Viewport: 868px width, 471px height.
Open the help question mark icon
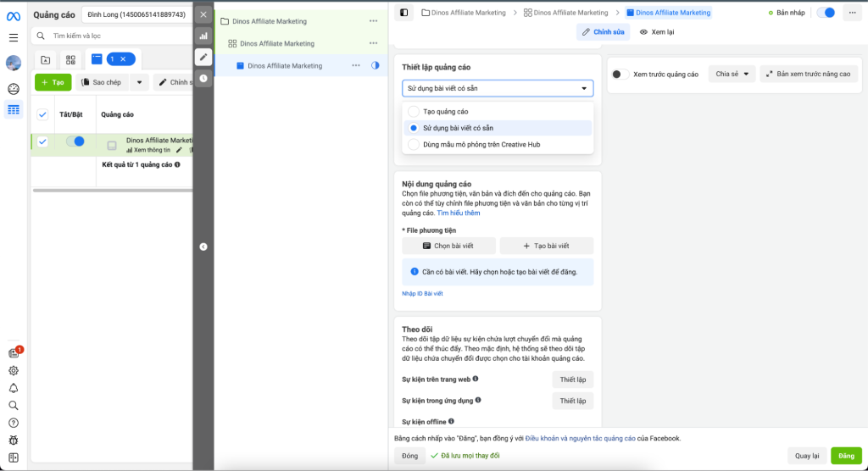pos(14,423)
